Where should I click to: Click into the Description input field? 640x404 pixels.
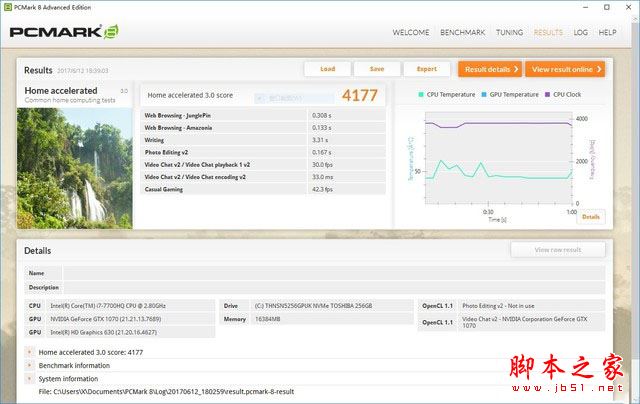(334, 287)
